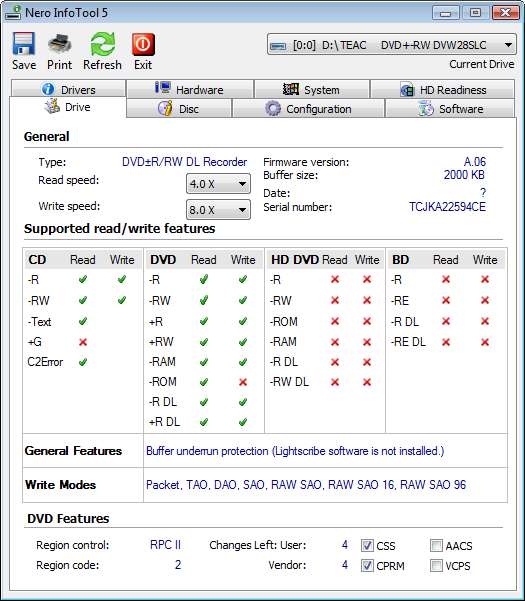Open the HD Readiness tab
Image resolution: width=525 pixels, height=601 pixels.
point(443,89)
